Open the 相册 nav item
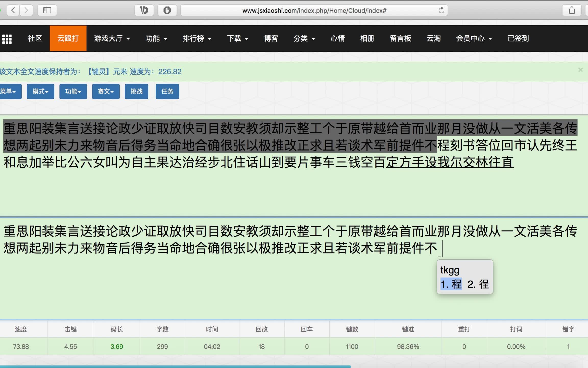 point(367,38)
